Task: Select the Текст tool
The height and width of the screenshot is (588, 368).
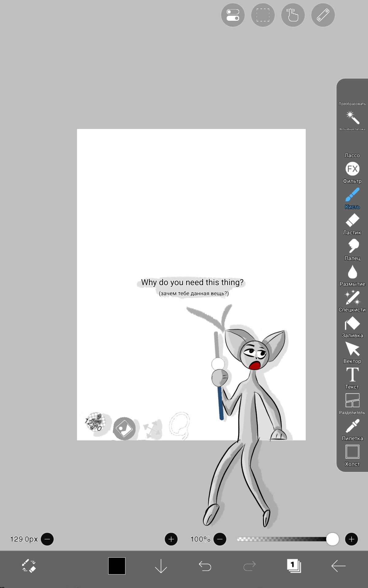Action: [352, 379]
